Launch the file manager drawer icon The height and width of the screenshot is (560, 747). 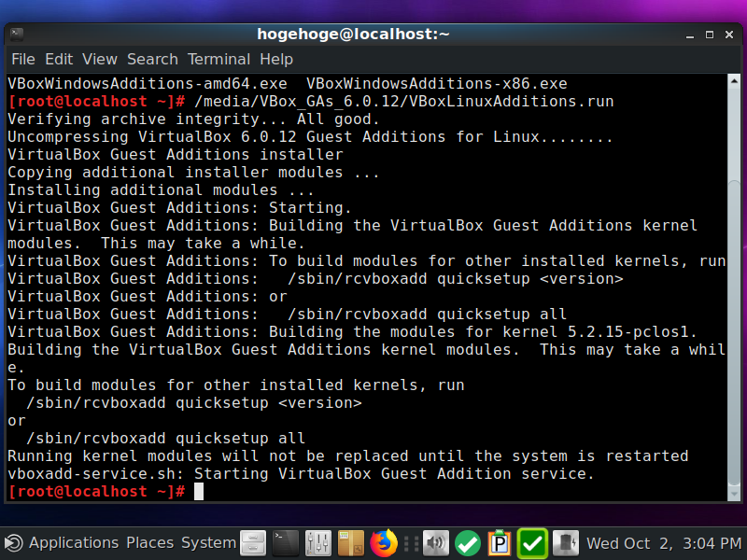pyautogui.click(x=253, y=543)
